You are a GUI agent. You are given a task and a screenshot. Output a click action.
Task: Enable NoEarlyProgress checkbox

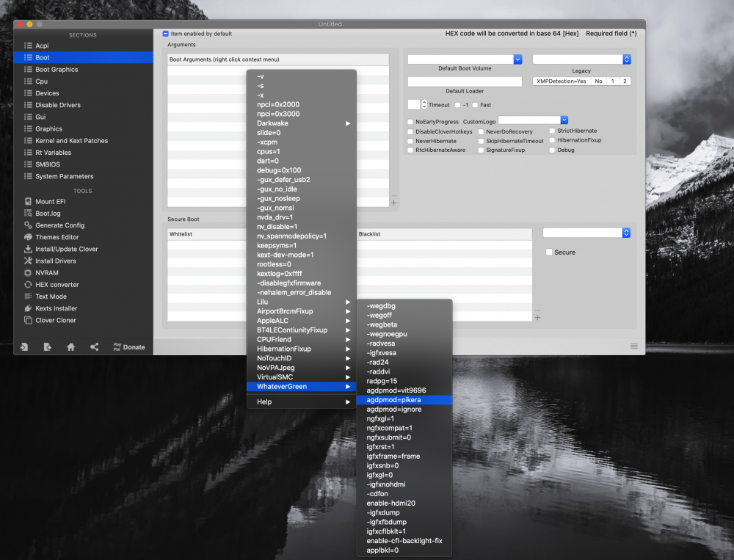[410, 122]
